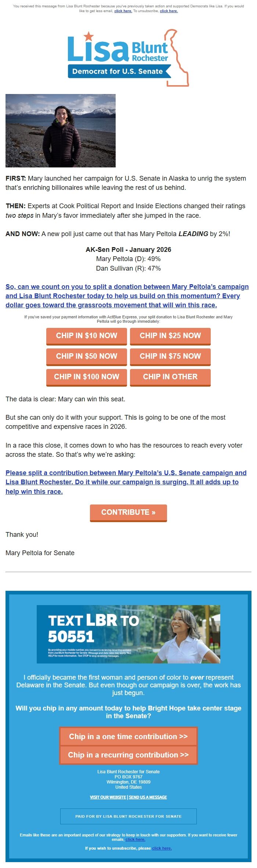Click the CHIP IN $10 NOW button
This screenshot has width=257, height=868.
pyautogui.click(x=86, y=336)
